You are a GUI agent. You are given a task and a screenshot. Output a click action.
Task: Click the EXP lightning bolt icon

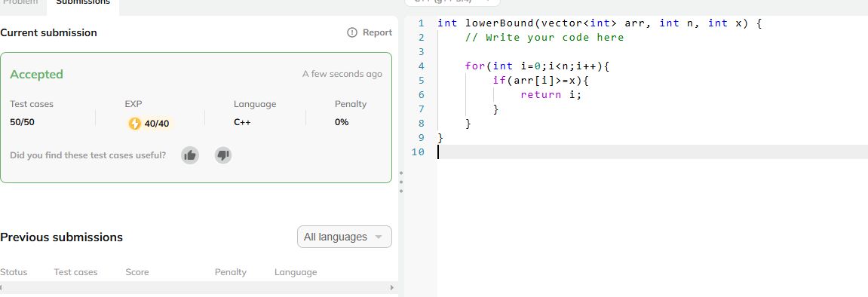point(134,124)
